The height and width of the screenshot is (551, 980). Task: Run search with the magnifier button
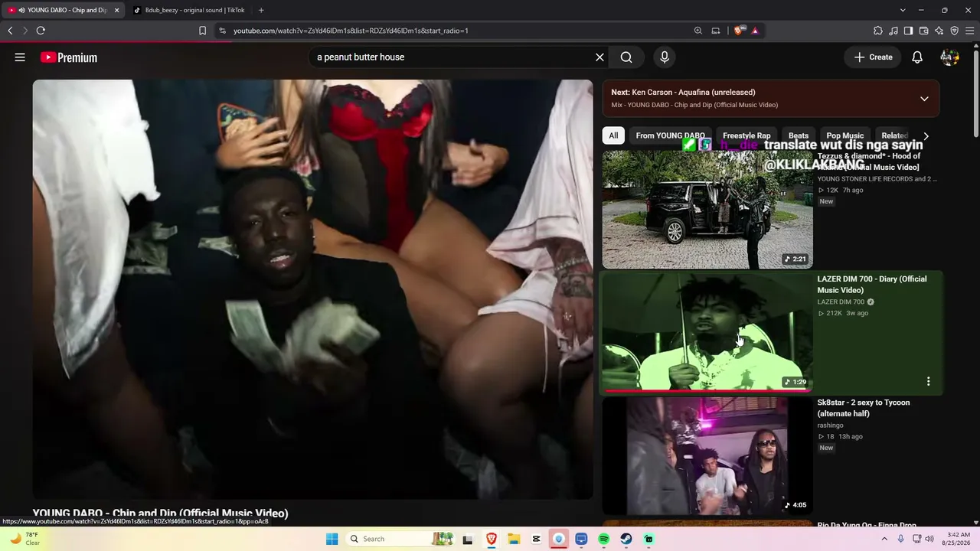[626, 57]
